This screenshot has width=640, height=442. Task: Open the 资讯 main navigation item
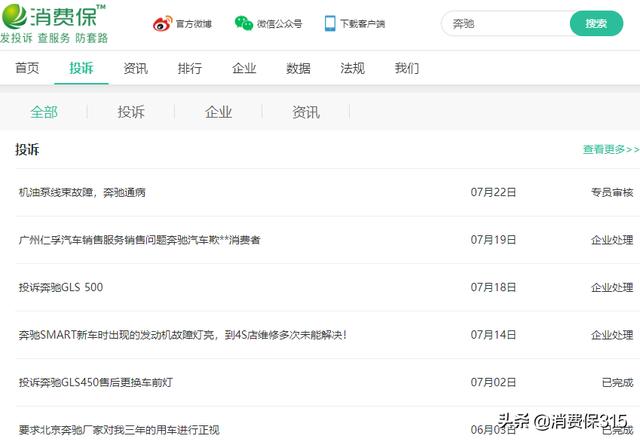[136, 68]
